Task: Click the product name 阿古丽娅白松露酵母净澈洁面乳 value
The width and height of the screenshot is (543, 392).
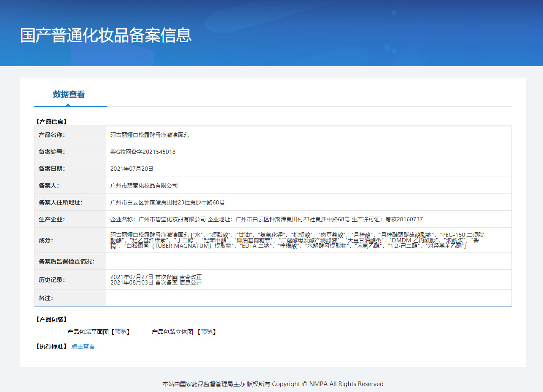Action: coord(150,135)
